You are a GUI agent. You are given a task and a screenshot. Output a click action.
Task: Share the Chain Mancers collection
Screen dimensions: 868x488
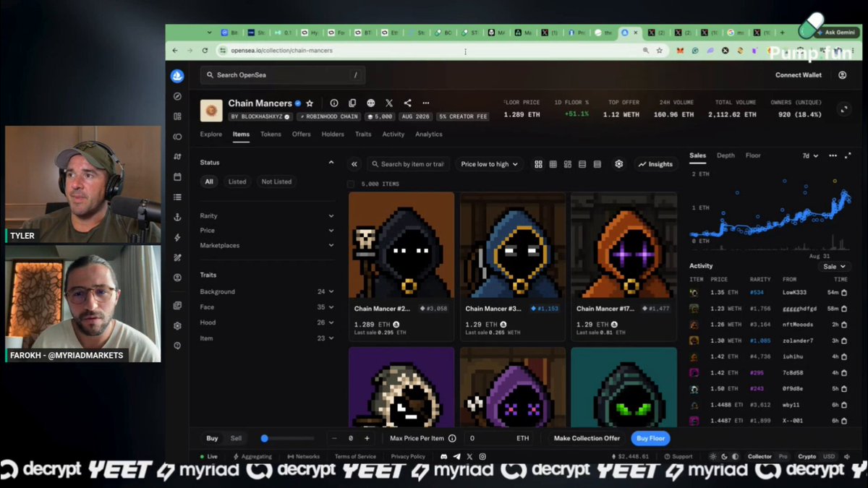pos(407,103)
